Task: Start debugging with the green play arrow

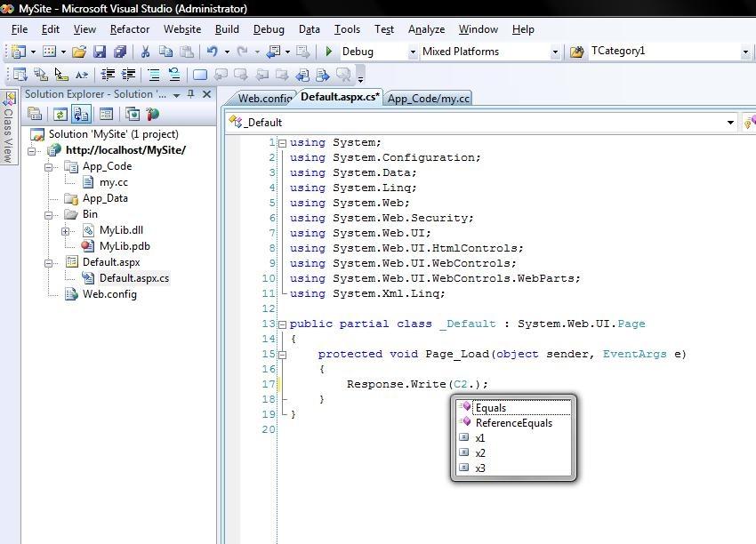Action: pos(329,52)
